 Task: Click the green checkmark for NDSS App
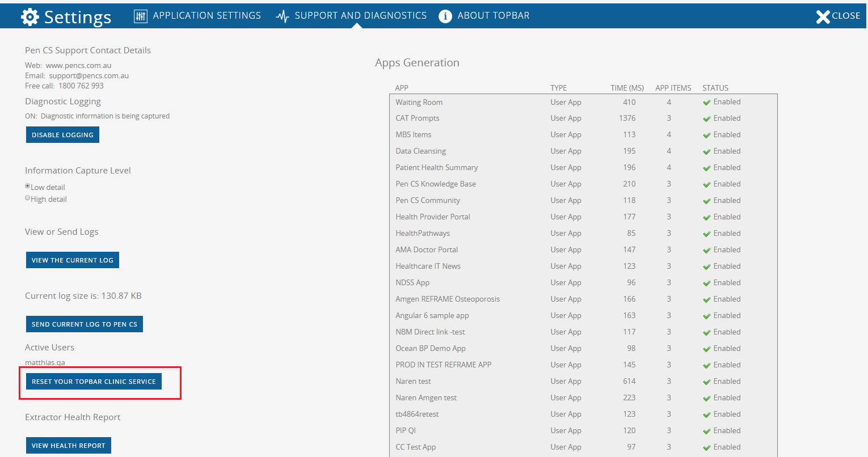tap(707, 283)
